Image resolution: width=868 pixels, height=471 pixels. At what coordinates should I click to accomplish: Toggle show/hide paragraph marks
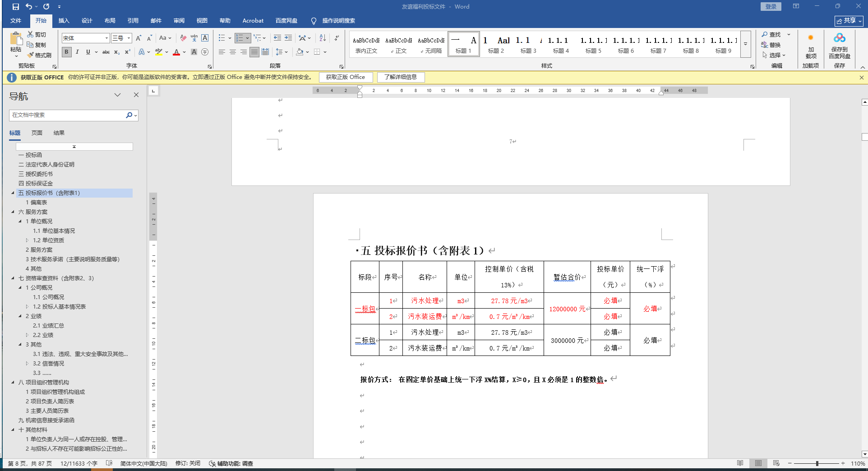(337, 38)
